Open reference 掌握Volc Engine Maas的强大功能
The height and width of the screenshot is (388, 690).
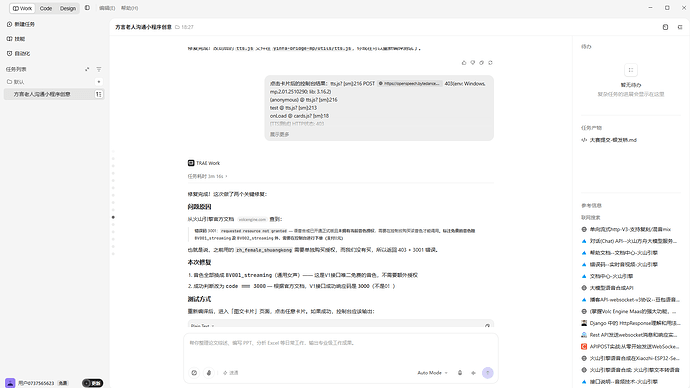click(x=629, y=311)
